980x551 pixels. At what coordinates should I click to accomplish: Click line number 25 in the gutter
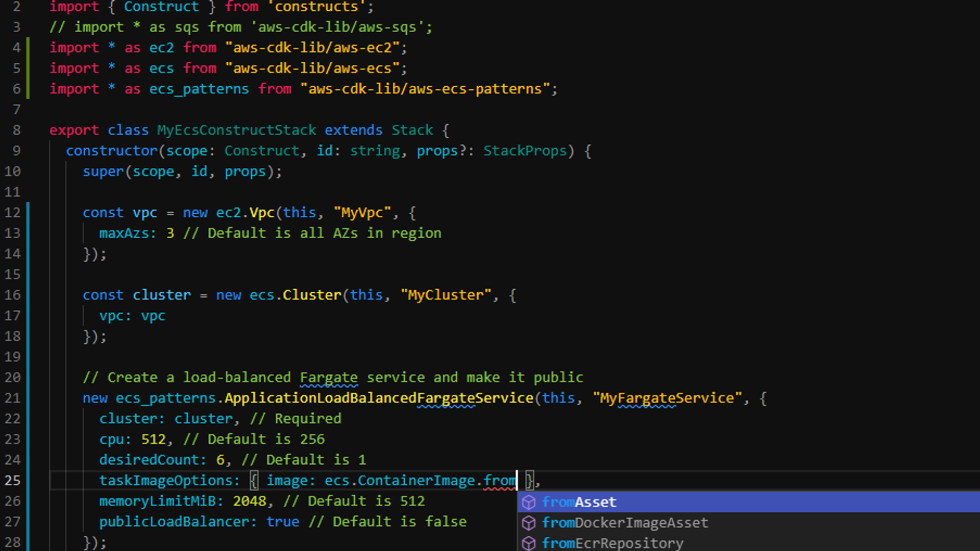point(13,481)
